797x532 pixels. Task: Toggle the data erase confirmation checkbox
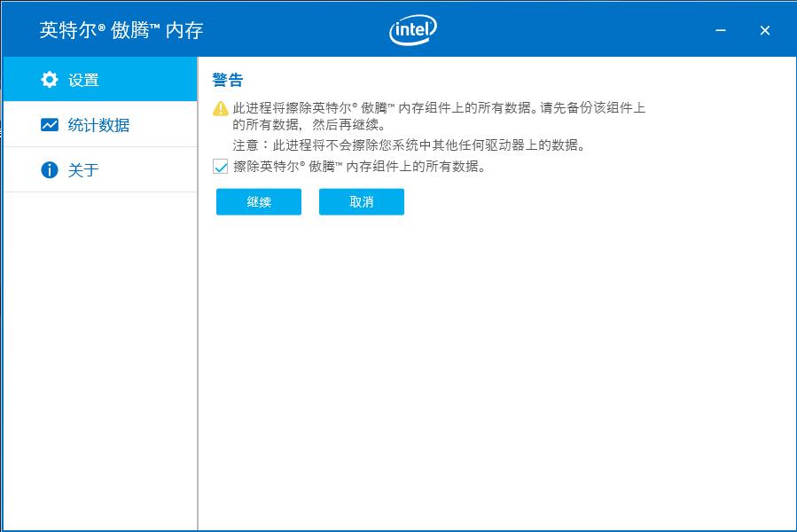coord(219,168)
